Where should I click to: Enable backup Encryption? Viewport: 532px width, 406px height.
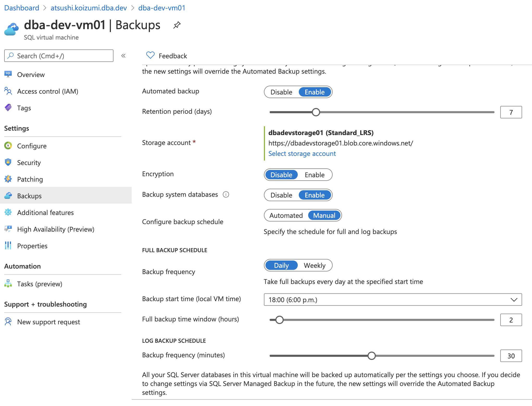pyautogui.click(x=314, y=175)
